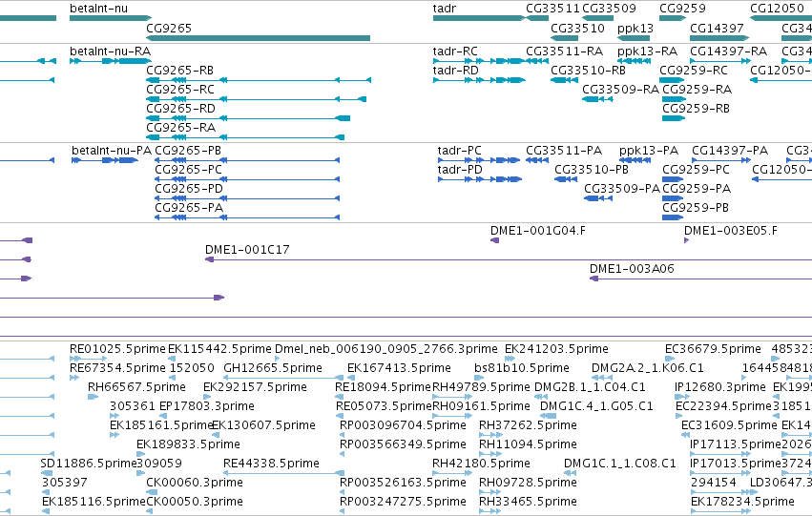
Task: Select EST RE18094.5prime
Action: [x=339, y=397]
